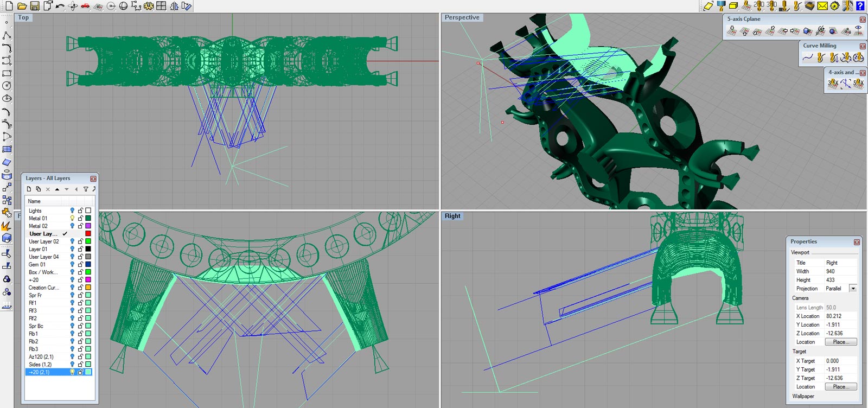The width and height of the screenshot is (868, 408).
Task: Click the Perspective viewport title
Action: pyautogui.click(x=462, y=17)
